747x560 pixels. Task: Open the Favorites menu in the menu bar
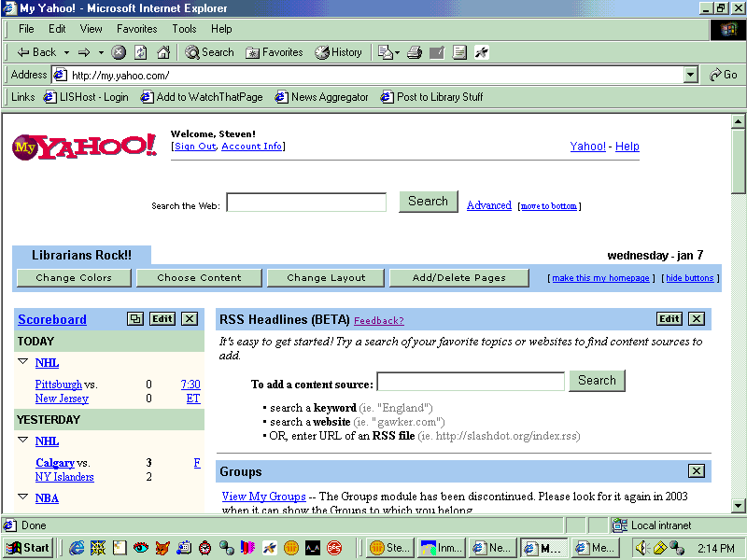click(x=136, y=29)
